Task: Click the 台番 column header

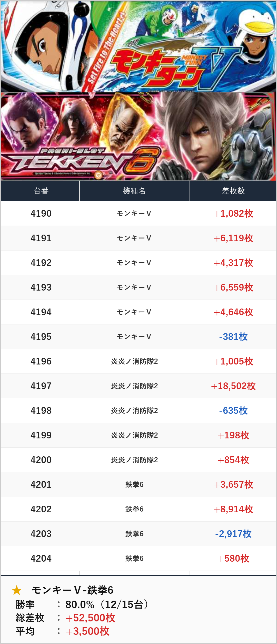Action: pos(41,191)
